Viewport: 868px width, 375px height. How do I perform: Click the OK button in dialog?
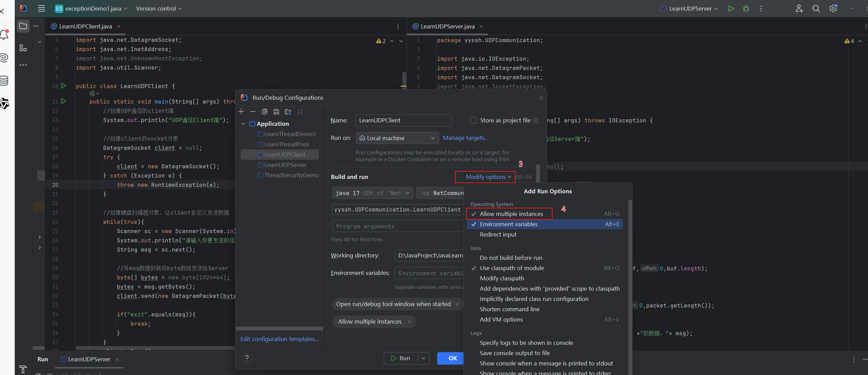click(452, 358)
